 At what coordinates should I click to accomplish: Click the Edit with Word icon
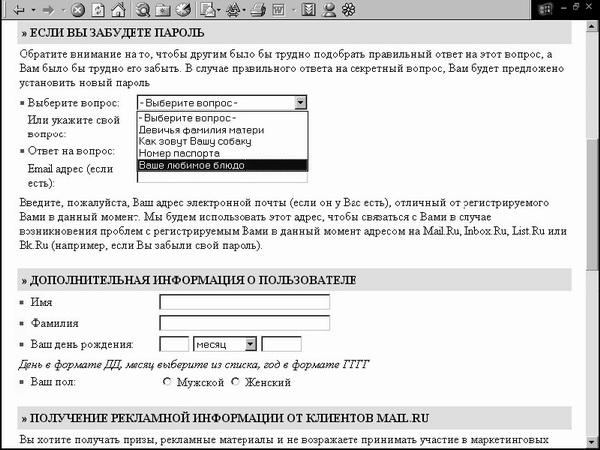coord(279,10)
